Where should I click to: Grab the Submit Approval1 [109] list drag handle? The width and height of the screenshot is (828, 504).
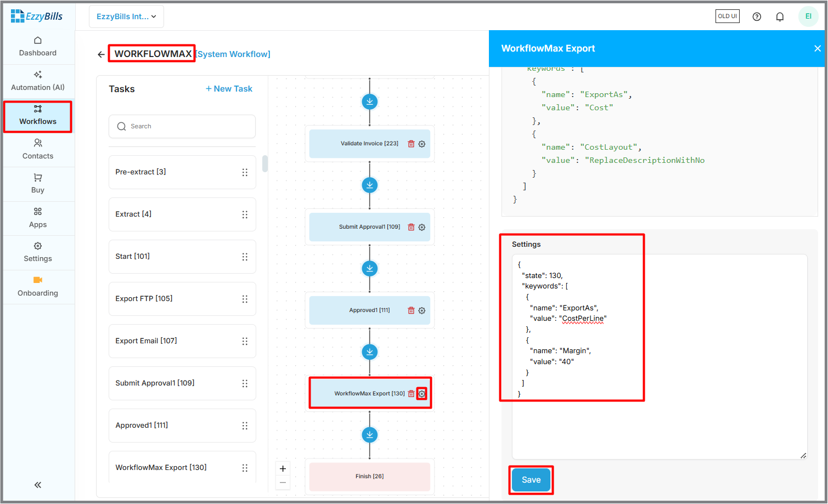(245, 383)
